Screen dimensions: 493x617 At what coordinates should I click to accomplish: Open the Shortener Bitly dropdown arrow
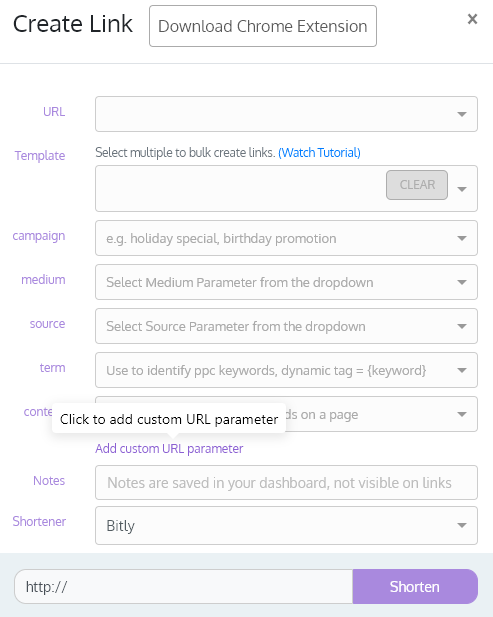[x=462, y=525]
